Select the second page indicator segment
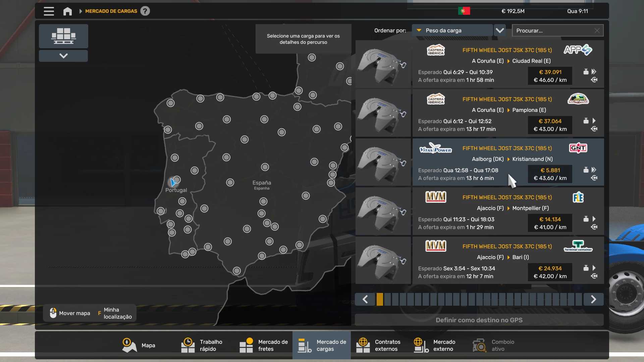 pyautogui.click(x=387, y=299)
